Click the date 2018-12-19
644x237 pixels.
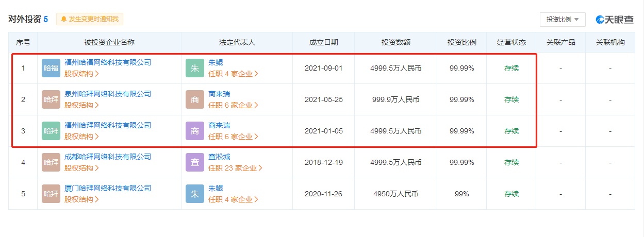pyautogui.click(x=324, y=162)
